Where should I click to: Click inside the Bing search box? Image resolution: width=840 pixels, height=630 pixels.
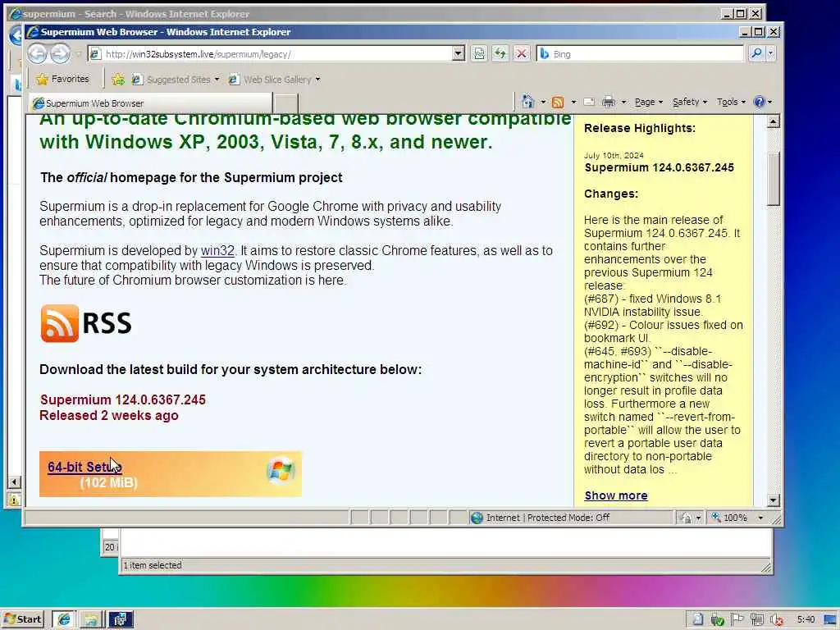[640, 53]
